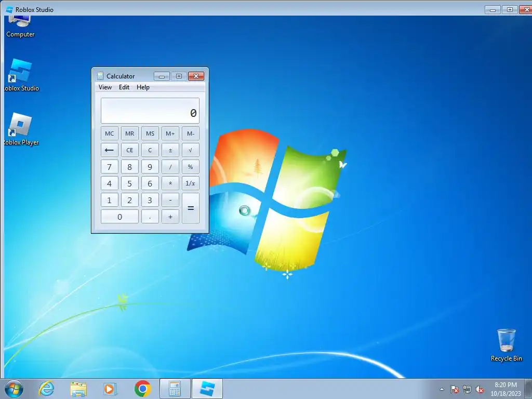Click the number 9 key
This screenshot has height=399, width=532.
(150, 167)
